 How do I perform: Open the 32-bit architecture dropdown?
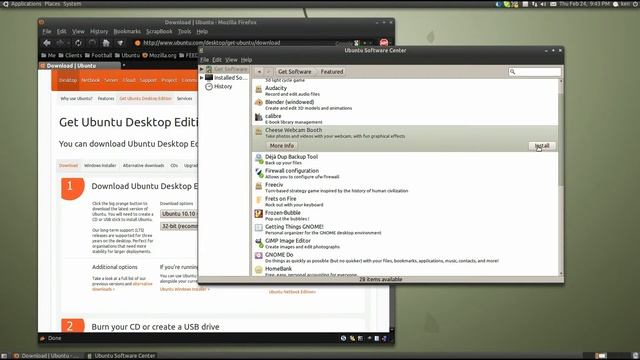point(179,226)
